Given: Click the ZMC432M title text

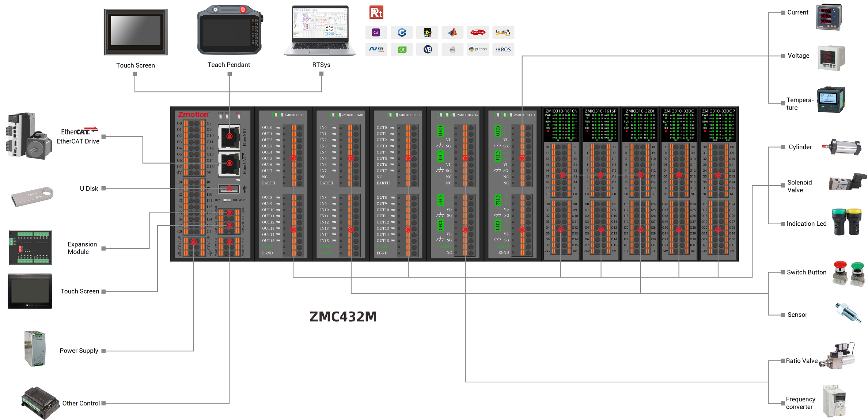Looking at the screenshot, I should click(343, 317).
